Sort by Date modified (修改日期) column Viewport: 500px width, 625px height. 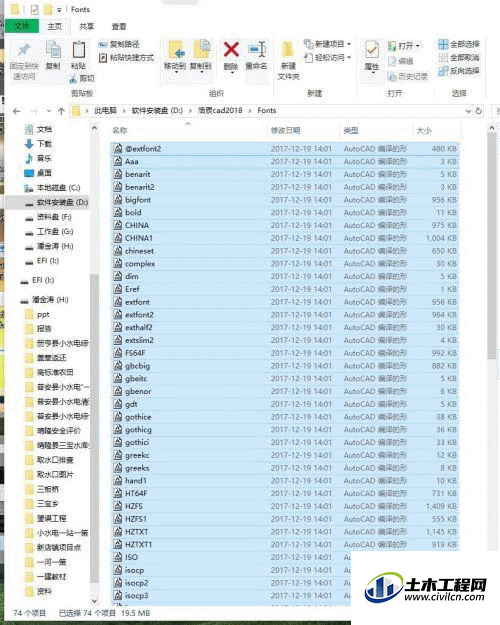click(285, 130)
